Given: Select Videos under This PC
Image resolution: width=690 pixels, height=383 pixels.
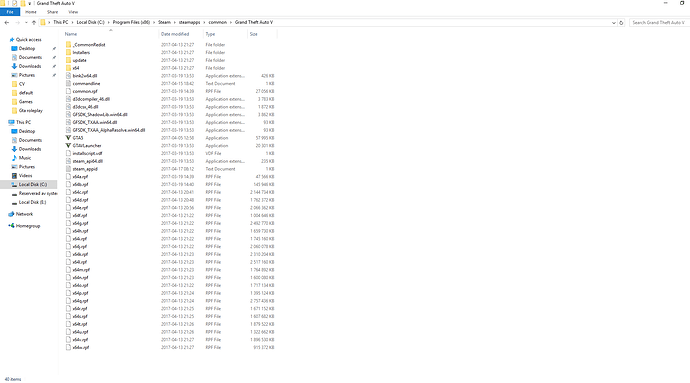Looking at the screenshot, I should [25, 176].
